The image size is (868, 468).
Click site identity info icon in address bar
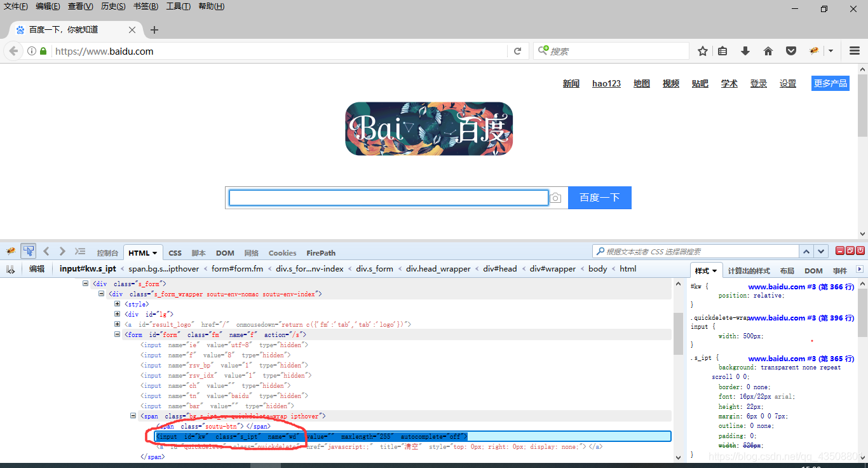(x=32, y=52)
